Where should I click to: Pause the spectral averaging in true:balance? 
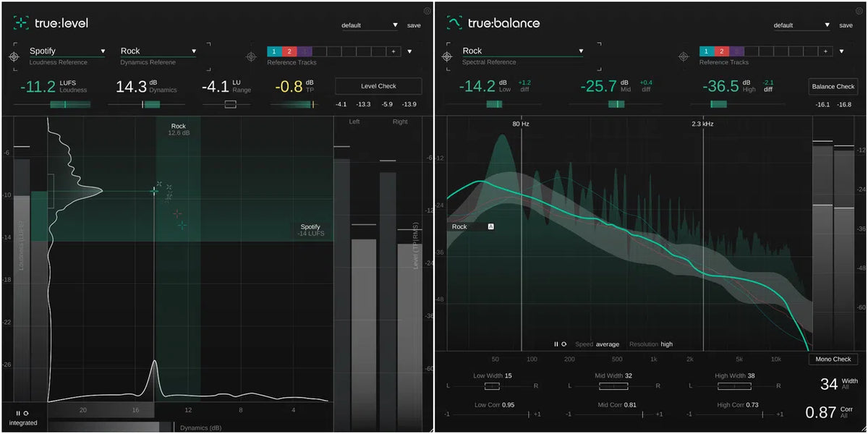tap(556, 344)
